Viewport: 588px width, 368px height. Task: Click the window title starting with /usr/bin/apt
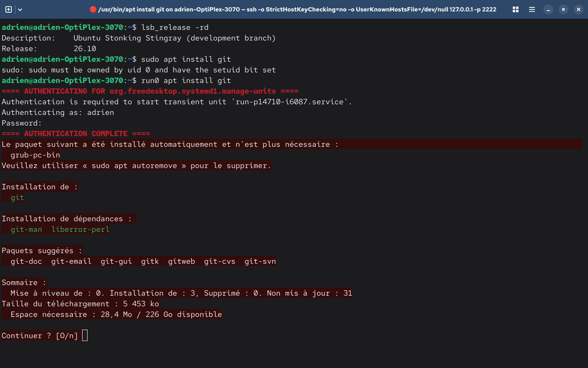click(x=297, y=9)
